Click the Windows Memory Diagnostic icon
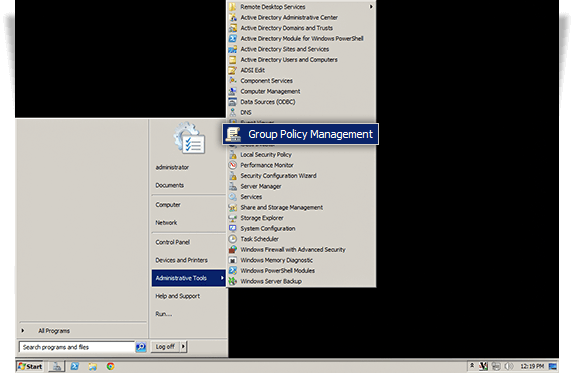This screenshot has width=574, height=373. point(232,260)
